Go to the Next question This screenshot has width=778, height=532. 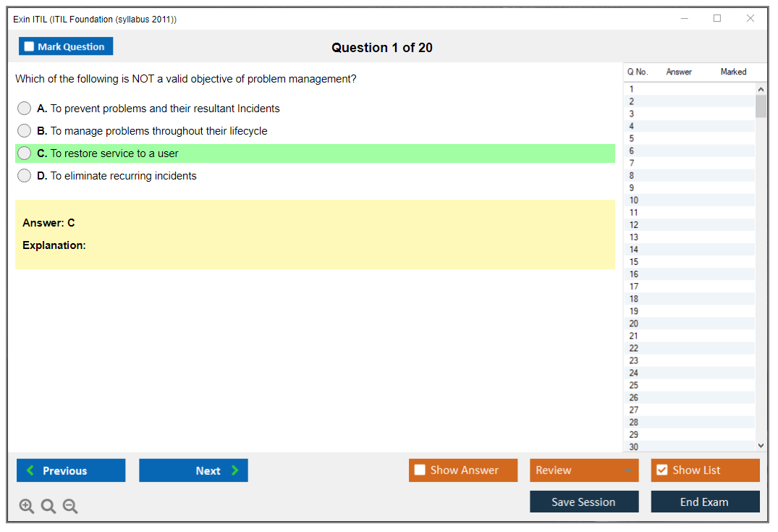[x=193, y=470]
